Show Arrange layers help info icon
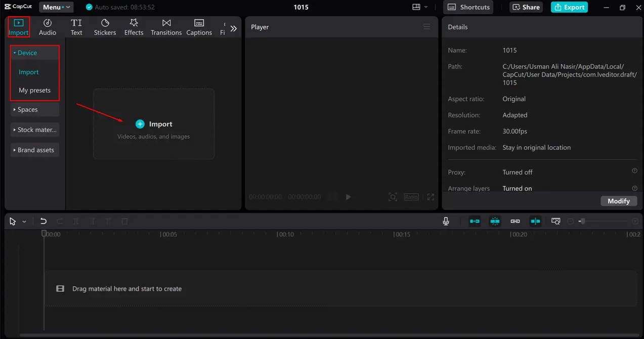 [634, 188]
